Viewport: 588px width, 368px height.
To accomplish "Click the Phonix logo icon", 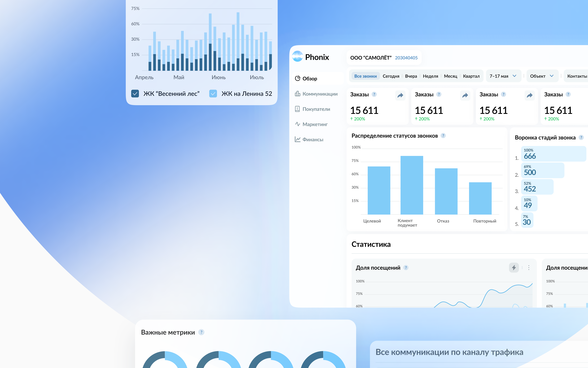I will [x=297, y=56].
